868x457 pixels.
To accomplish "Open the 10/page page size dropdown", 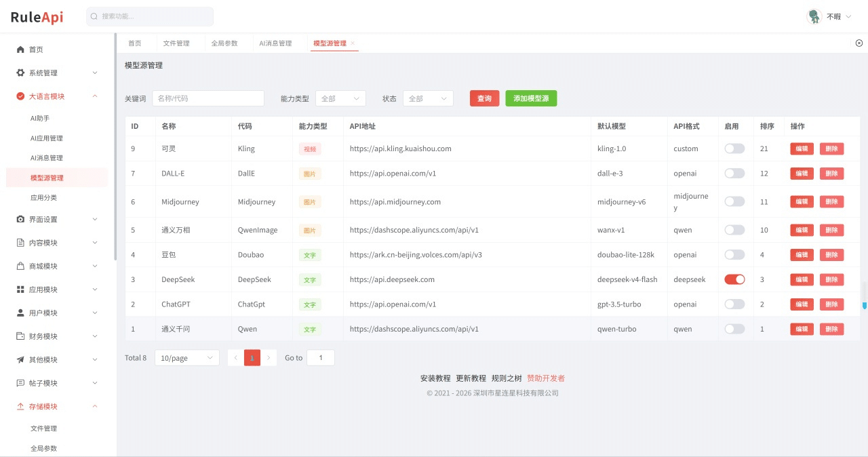I will click(187, 357).
